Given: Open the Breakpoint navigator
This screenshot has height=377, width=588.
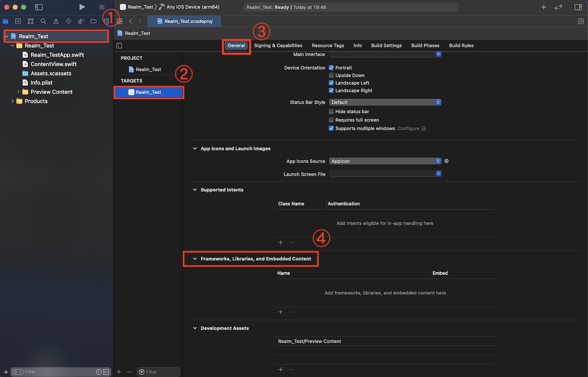Looking at the screenshot, I should [93, 21].
